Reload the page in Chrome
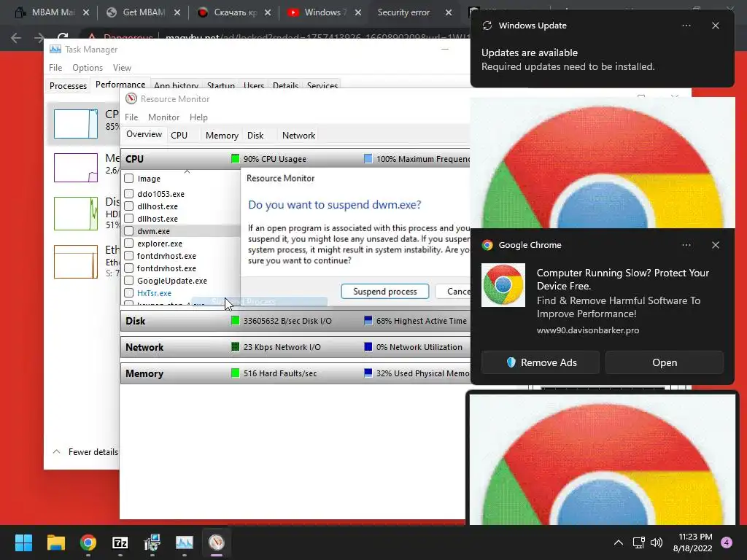This screenshot has height=560, width=747. point(63,36)
